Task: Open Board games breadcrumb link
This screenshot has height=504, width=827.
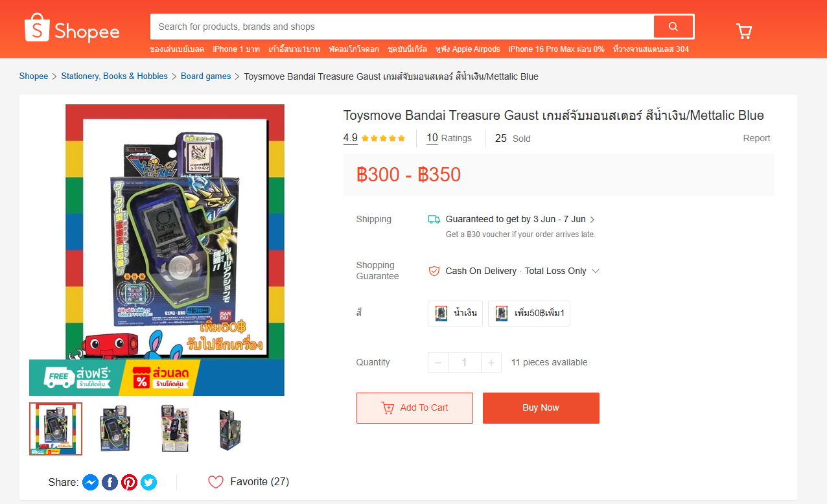Action: (x=205, y=76)
